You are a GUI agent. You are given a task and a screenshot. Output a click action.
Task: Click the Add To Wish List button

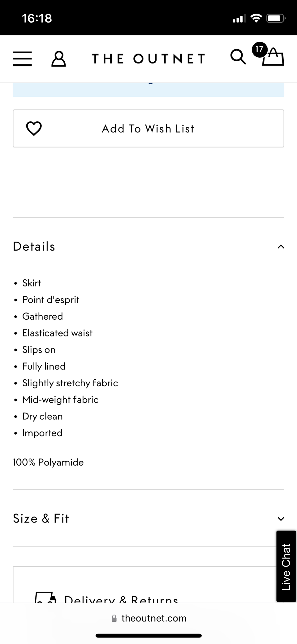[x=148, y=129]
